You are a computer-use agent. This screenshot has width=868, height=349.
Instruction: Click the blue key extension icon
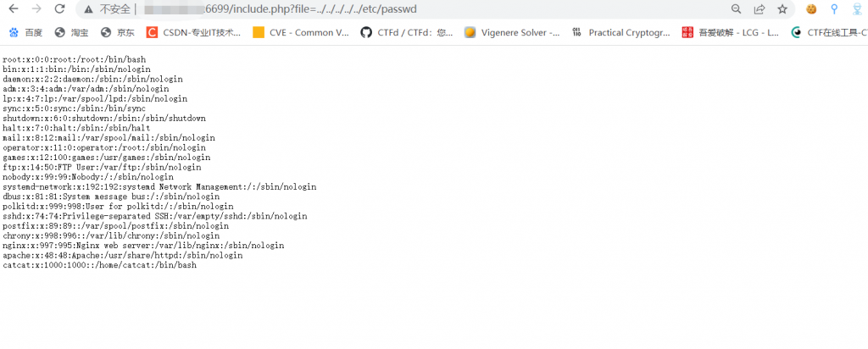[x=834, y=9]
